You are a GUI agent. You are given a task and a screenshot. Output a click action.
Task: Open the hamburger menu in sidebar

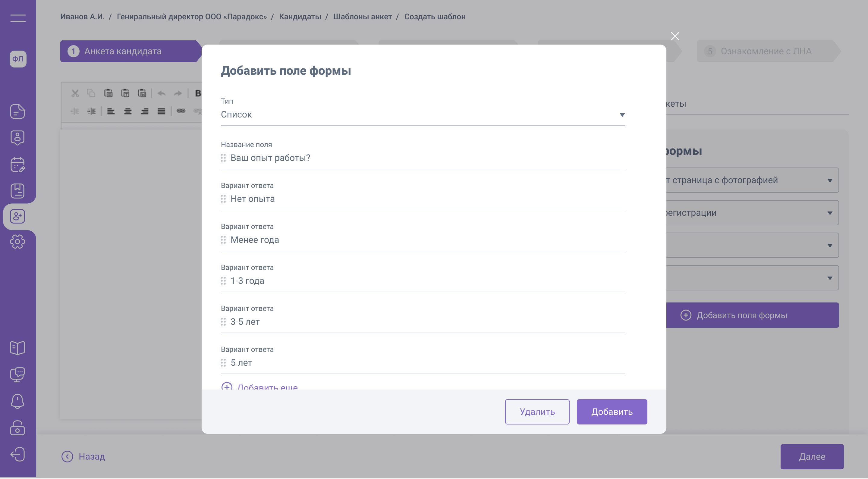(18, 18)
